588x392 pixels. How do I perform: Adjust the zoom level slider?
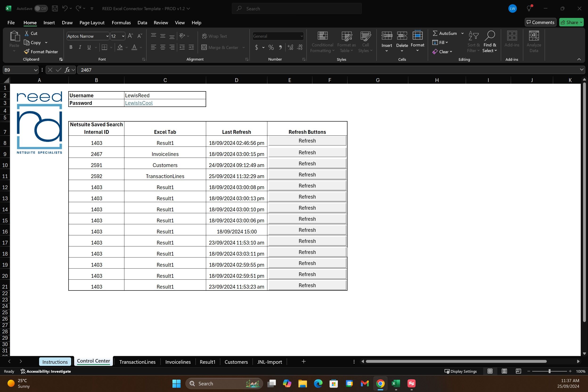click(x=550, y=371)
